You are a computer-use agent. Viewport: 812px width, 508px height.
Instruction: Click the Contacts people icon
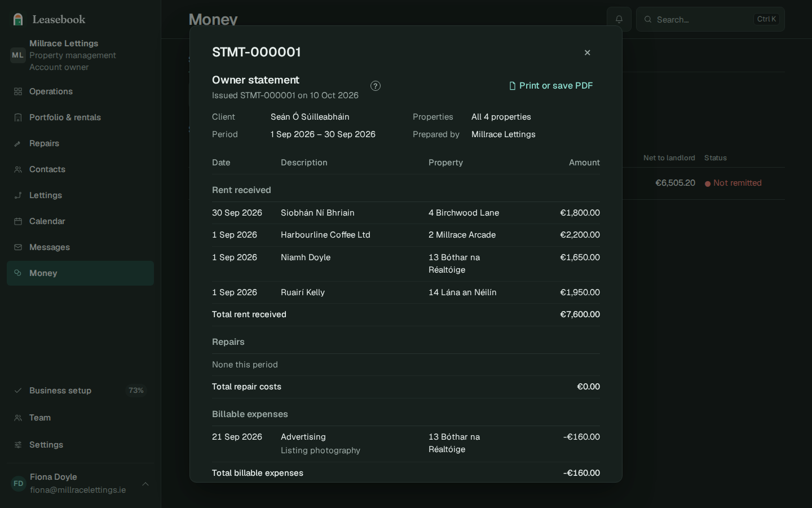(x=18, y=169)
